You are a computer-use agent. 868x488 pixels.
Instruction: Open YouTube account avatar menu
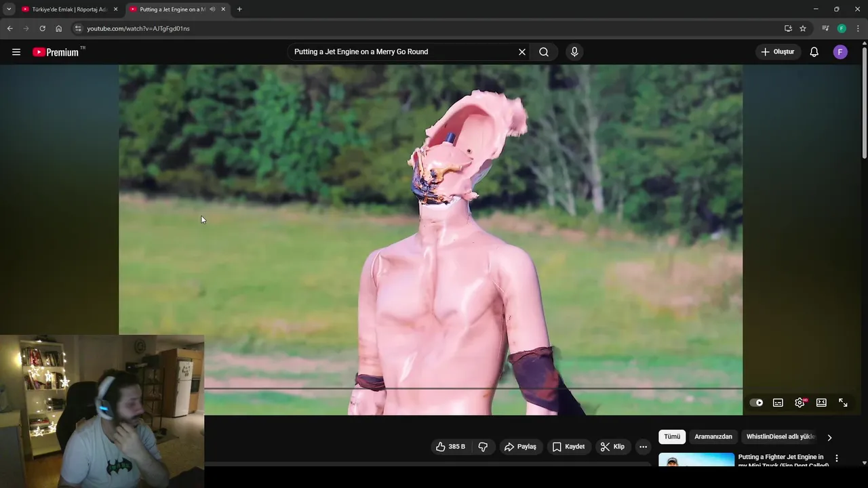[x=840, y=52]
